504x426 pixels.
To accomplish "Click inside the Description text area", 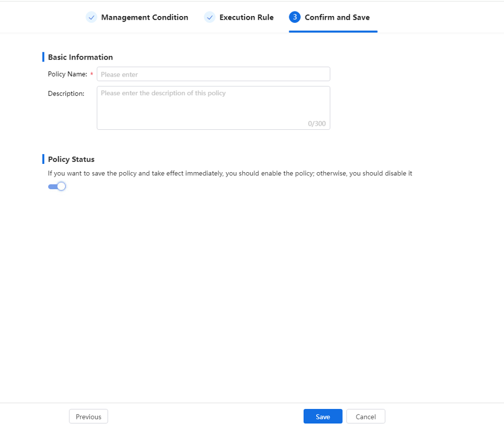I will point(213,108).
